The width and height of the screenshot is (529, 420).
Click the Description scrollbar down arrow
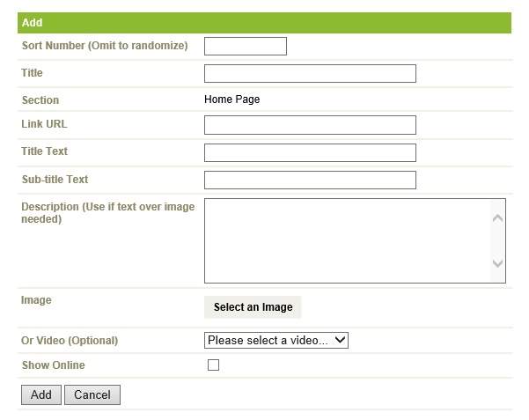coord(497,263)
